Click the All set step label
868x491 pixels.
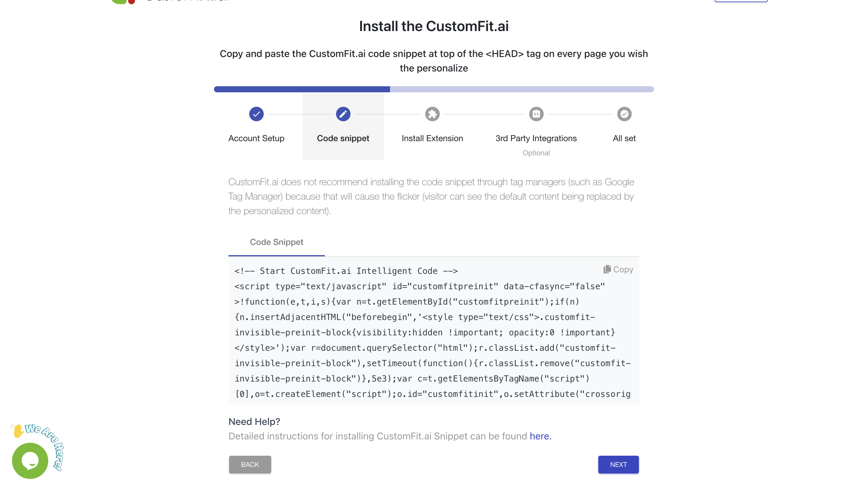click(624, 138)
